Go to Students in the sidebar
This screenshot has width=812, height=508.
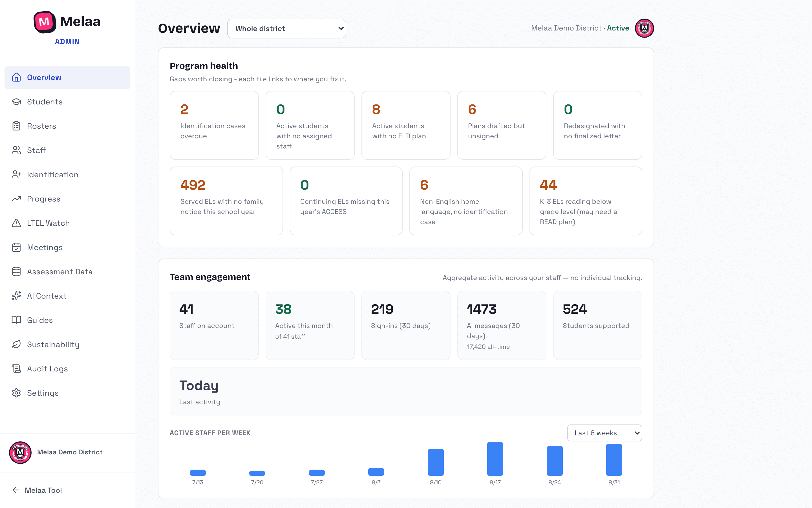click(x=67, y=102)
